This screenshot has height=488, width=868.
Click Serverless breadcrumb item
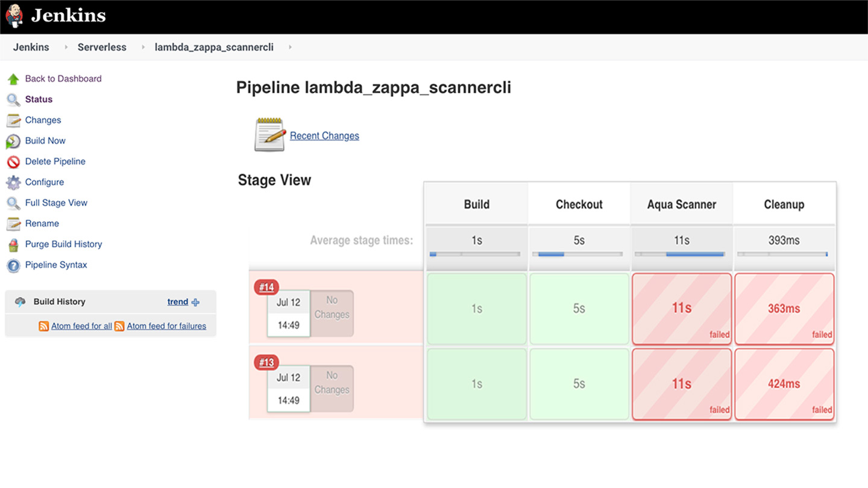tap(102, 47)
